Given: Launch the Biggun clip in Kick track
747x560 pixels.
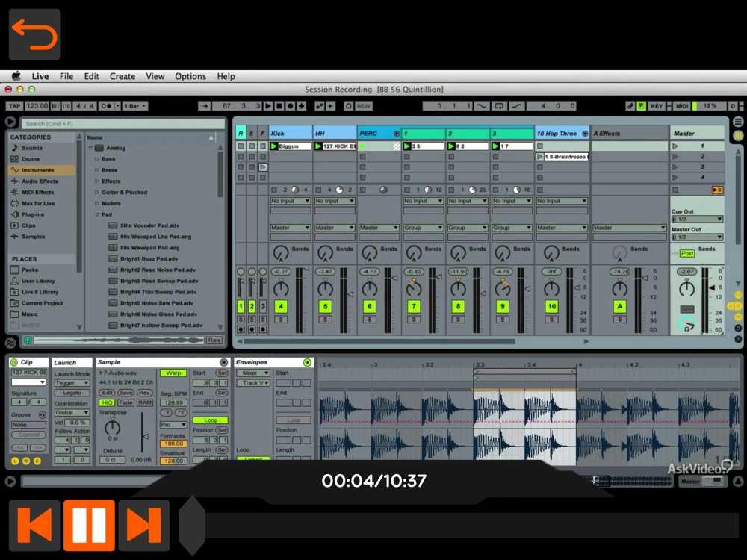Looking at the screenshot, I should click(x=274, y=146).
